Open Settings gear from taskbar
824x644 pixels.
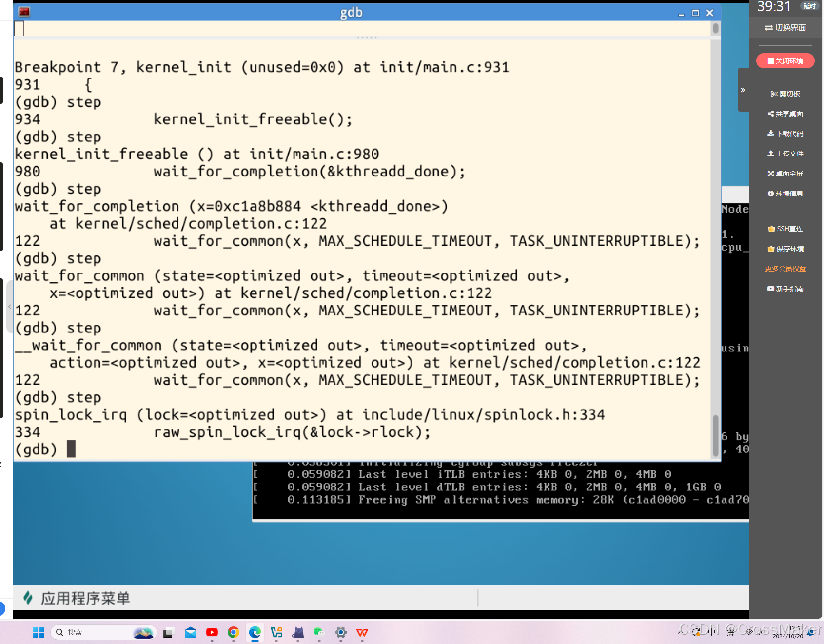[x=341, y=632]
